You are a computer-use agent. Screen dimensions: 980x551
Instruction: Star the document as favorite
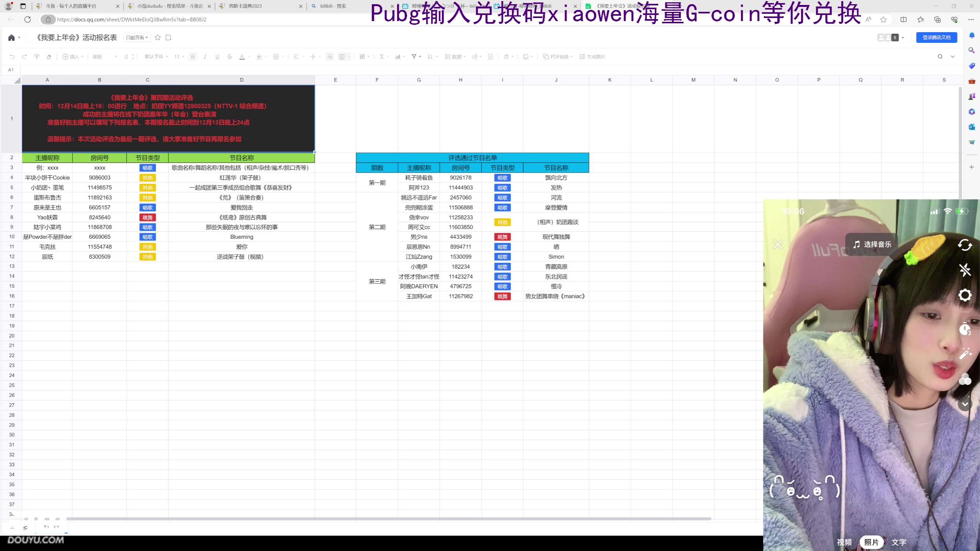(x=158, y=37)
